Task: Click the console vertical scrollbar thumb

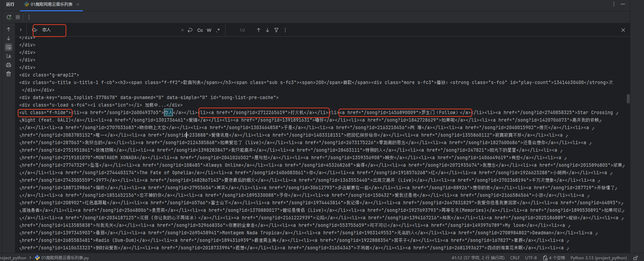Action: tap(628, 99)
